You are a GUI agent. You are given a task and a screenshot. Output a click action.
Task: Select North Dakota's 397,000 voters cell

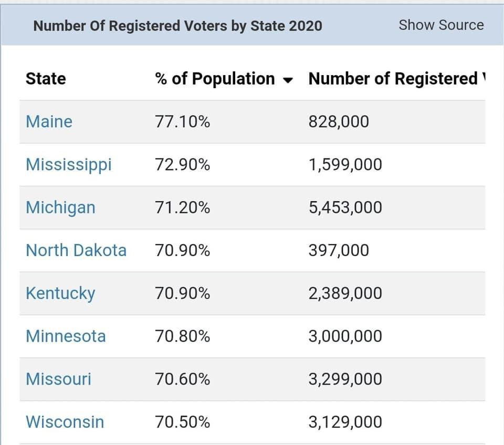point(339,250)
